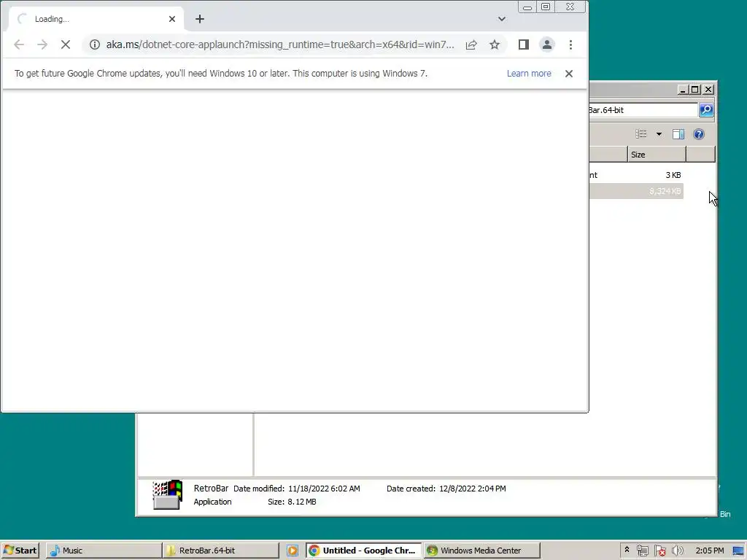Image resolution: width=747 pixels, height=560 pixels.
Task: Toggle the Explorer preview pane
Action: coord(678,134)
